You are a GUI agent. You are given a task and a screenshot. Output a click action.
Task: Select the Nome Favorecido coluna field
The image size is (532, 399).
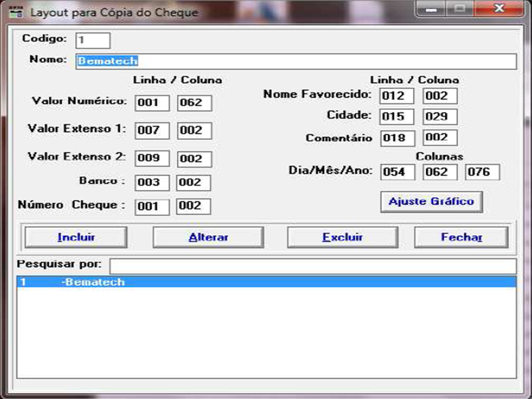point(440,96)
